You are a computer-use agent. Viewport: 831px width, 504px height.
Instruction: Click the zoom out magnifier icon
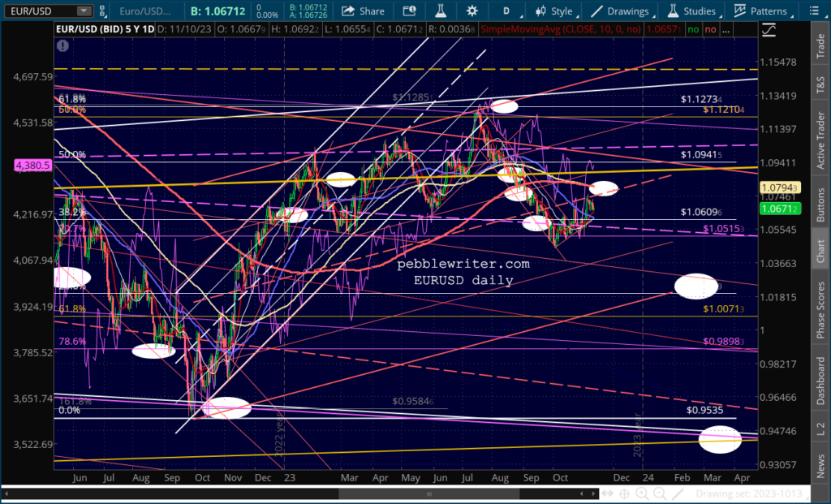coord(660,494)
